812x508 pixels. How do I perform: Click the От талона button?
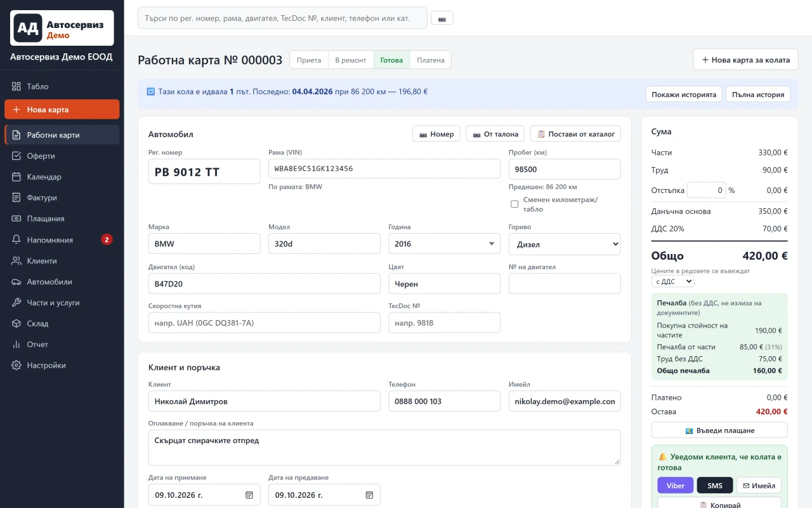click(x=495, y=134)
